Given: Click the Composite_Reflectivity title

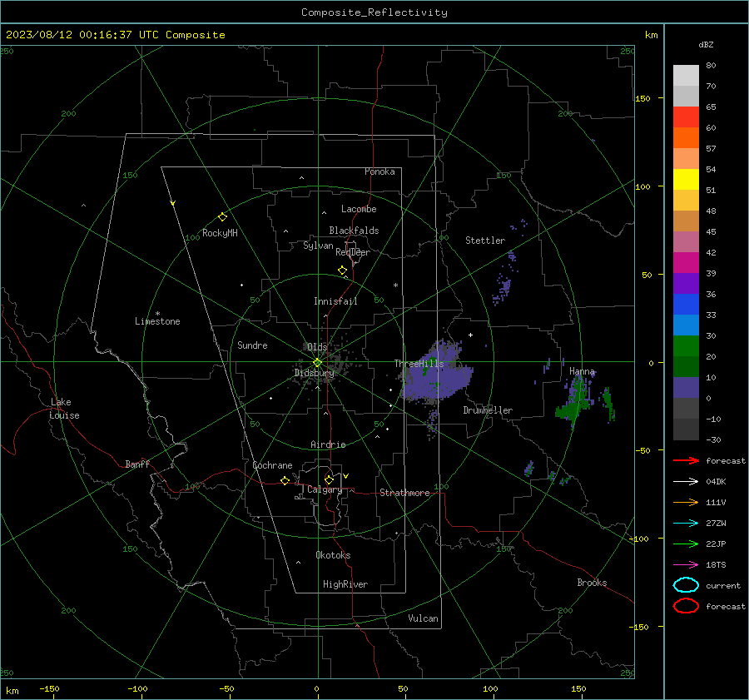Looking at the screenshot, I should coord(374,12).
